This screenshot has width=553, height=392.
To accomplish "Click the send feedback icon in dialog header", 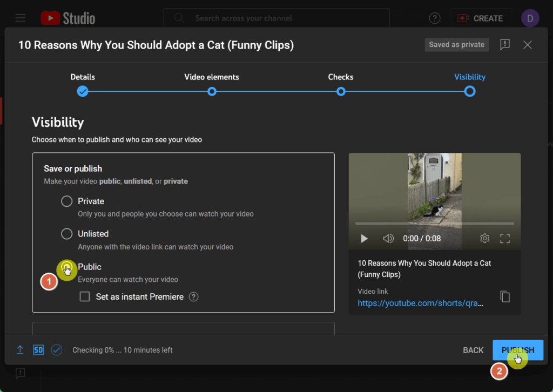I will (x=505, y=44).
